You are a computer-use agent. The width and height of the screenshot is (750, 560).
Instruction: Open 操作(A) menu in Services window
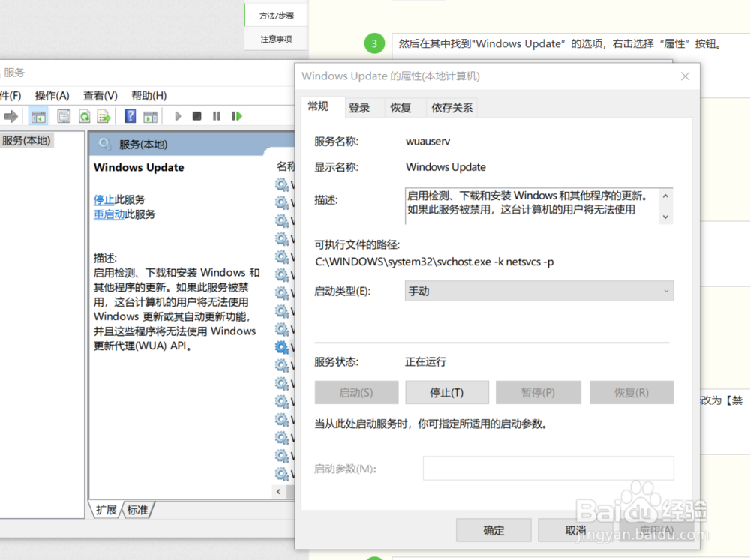click(x=52, y=96)
